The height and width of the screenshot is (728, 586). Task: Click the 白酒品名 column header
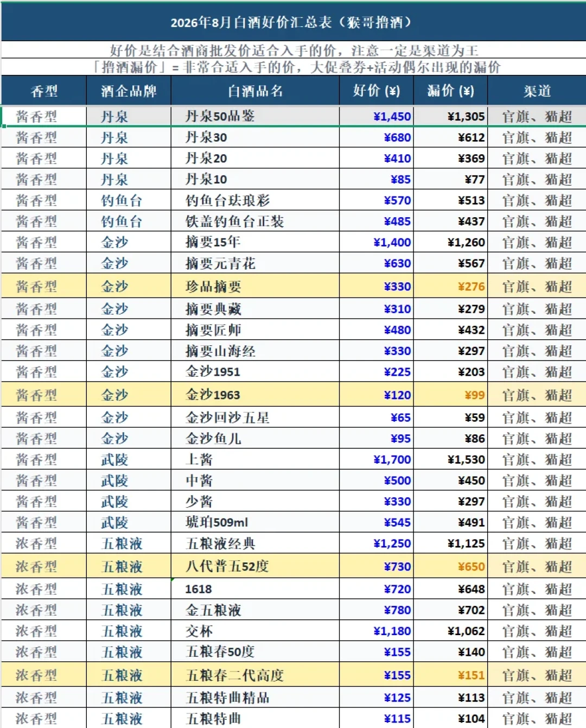(255, 91)
